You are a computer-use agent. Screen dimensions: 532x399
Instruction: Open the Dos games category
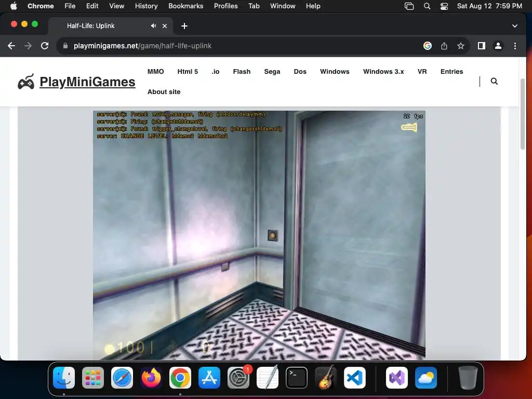click(x=300, y=72)
